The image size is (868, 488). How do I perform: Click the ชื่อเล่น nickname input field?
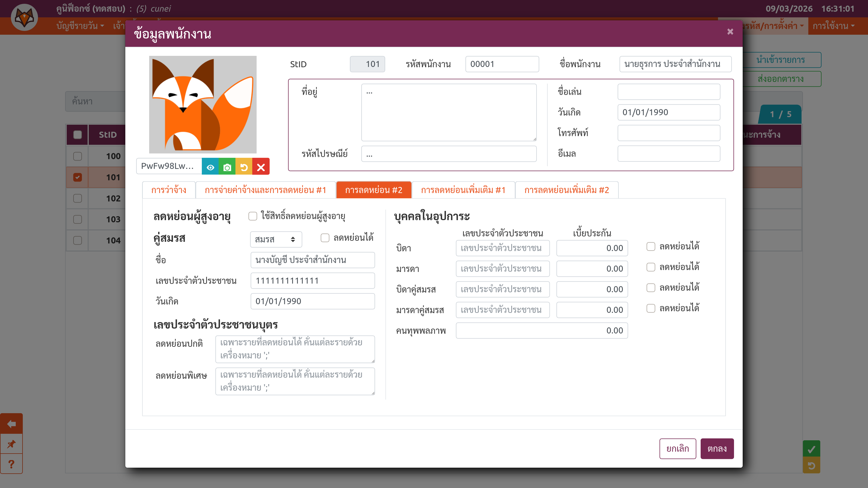point(669,92)
